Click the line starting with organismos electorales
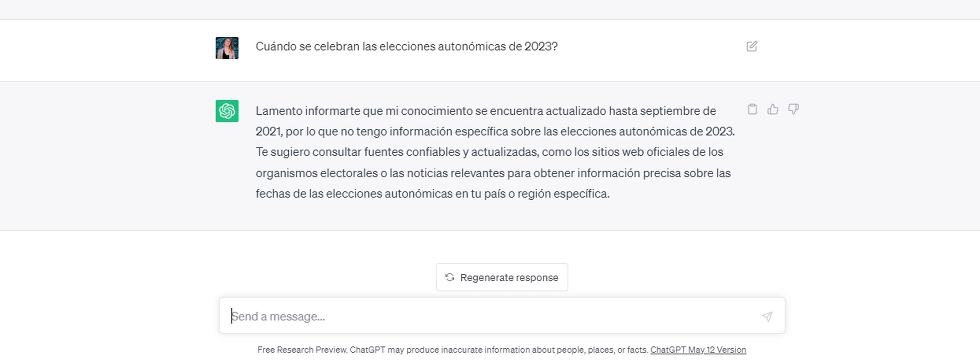Image resolution: width=980 pixels, height=363 pixels. 493,173
